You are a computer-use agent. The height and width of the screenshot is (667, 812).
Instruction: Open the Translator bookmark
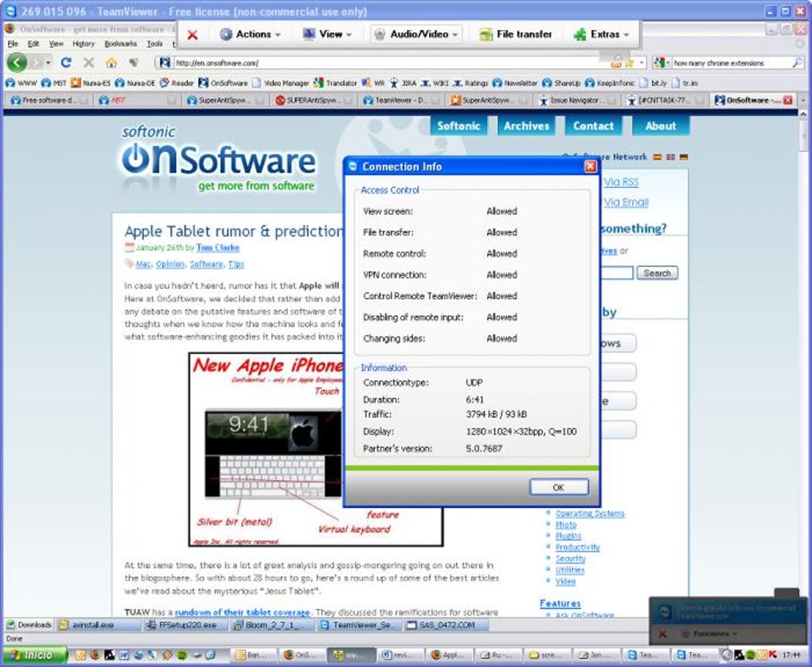[x=336, y=83]
